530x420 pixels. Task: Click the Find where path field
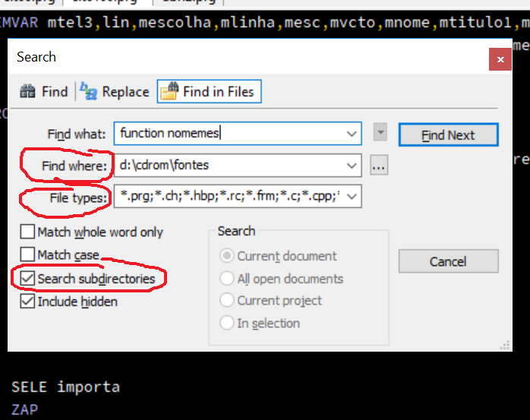tap(228, 165)
